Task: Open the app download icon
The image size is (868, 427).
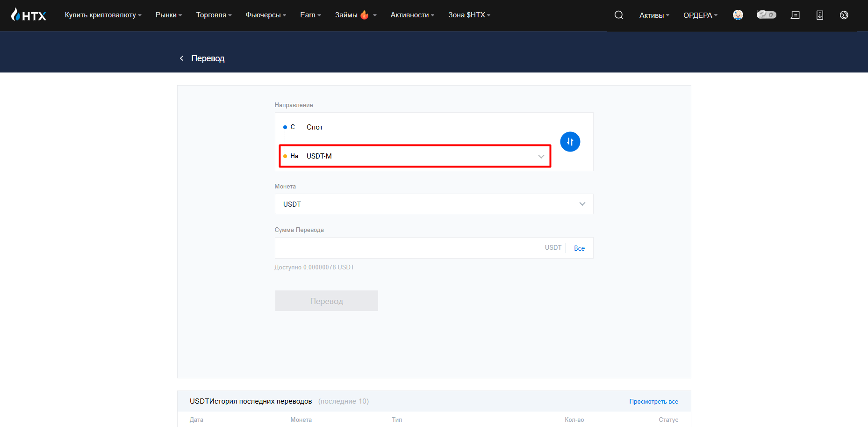Action: [820, 15]
